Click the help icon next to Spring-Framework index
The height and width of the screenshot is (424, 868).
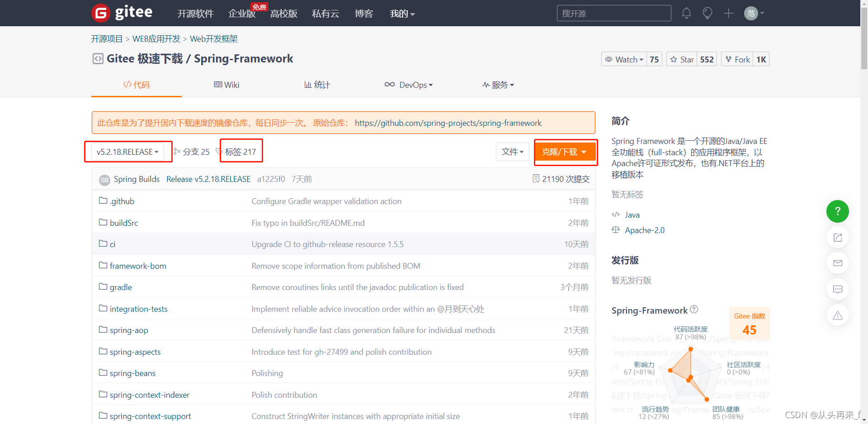pyautogui.click(x=694, y=310)
